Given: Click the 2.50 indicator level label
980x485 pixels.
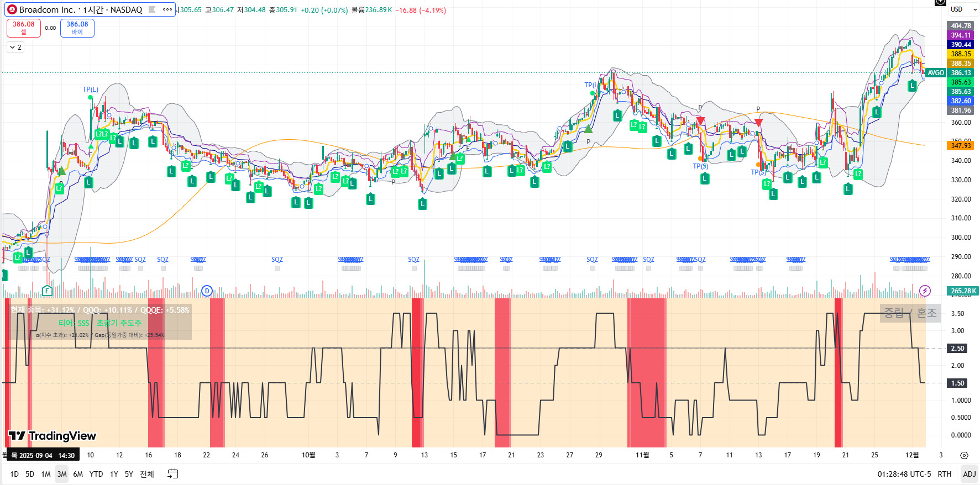Looking at the screenshot, I should point(958,349).
